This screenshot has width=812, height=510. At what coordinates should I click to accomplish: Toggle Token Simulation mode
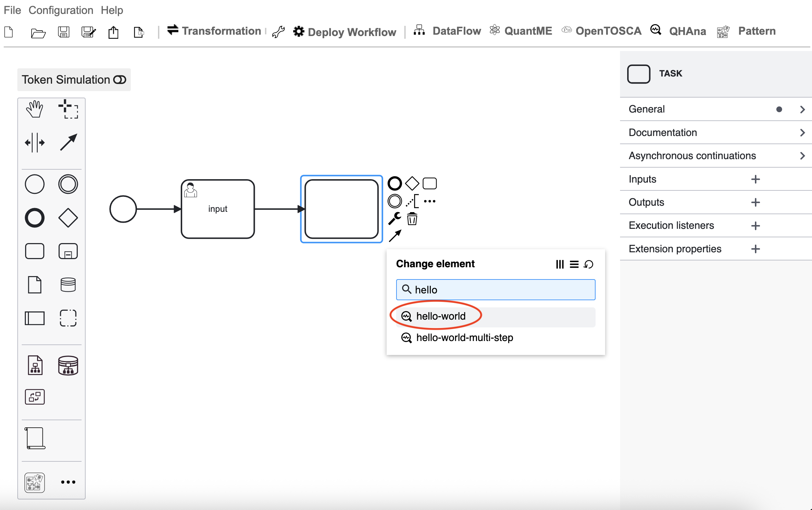(74, 80)
